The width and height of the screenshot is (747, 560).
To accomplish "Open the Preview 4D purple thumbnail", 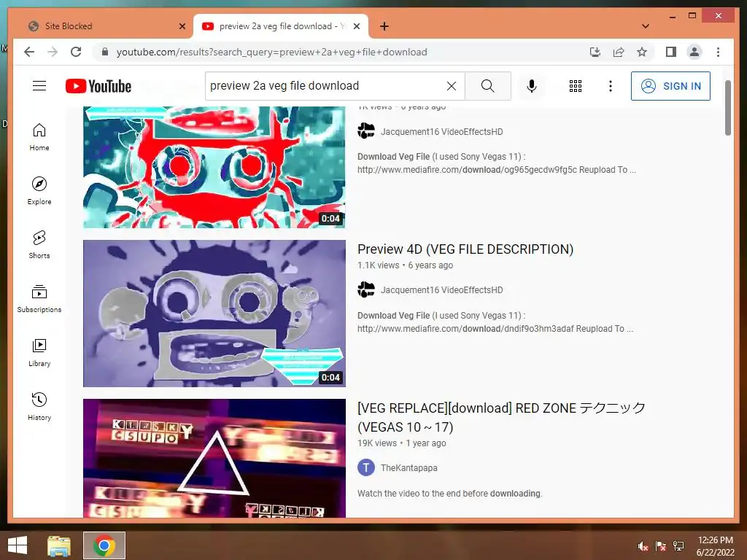I will tap(214, 314).
